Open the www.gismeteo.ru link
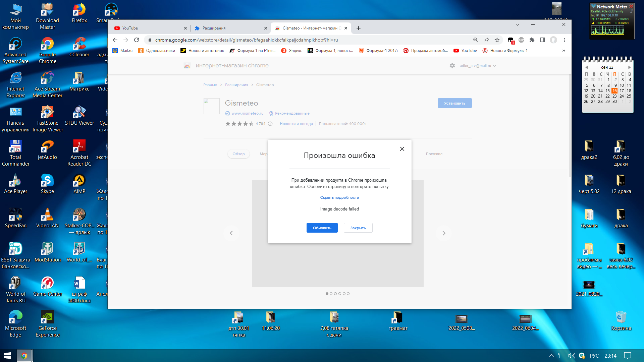The width and height of the screenshot is (644, 362). point(247,113)
